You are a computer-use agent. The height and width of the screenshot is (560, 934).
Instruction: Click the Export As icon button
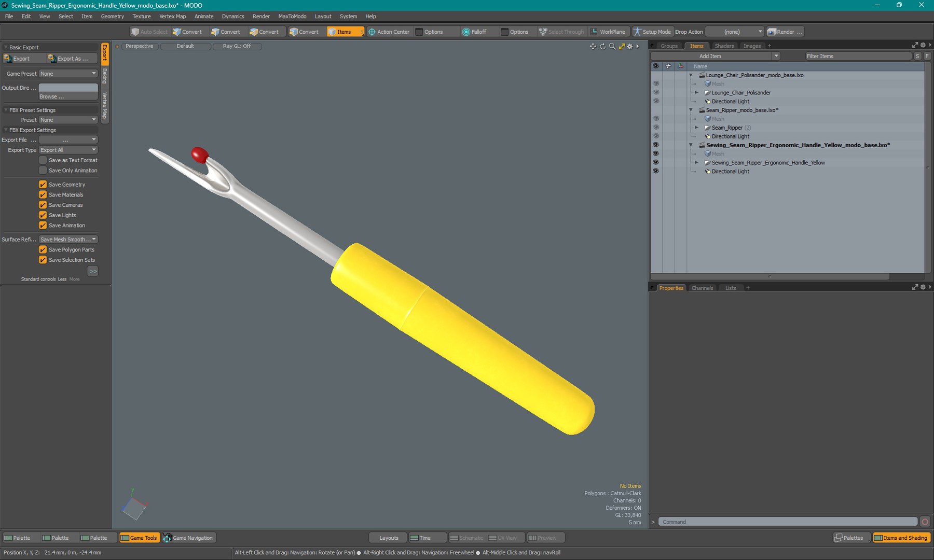[72, 59]
